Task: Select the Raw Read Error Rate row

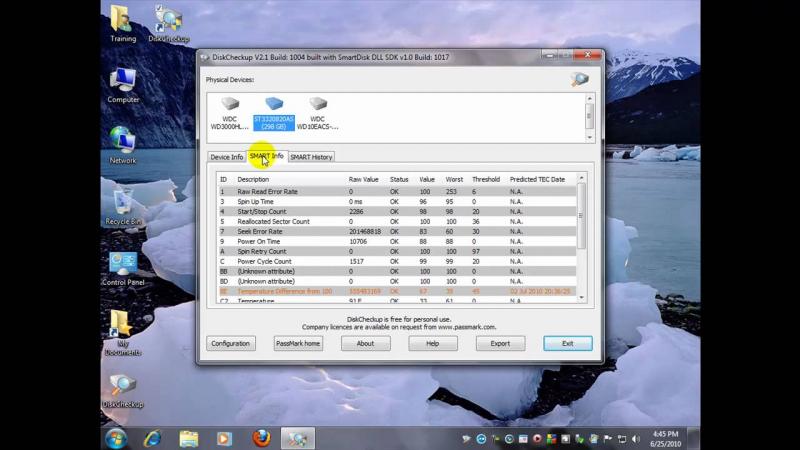Action: point(396,192)
